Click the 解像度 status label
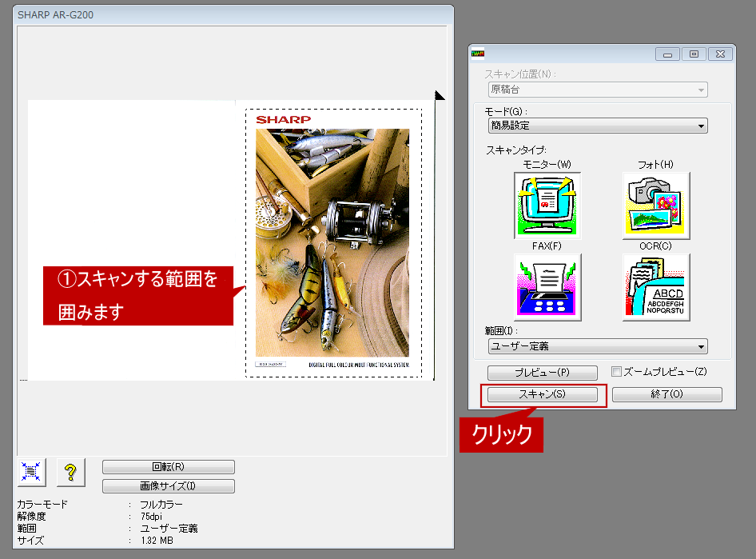756x559 pixels. [x=32, y=517]
